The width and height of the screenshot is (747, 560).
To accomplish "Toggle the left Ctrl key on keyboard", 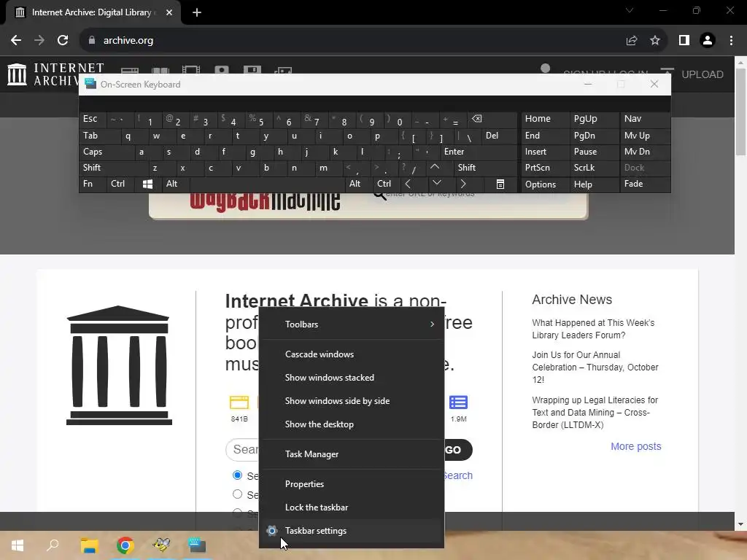I will pos(120,184).
